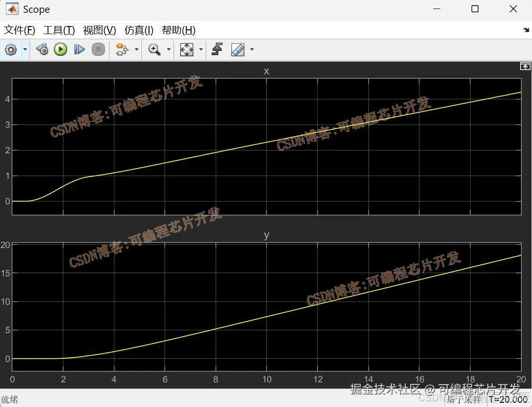Open the 仿真(I) menu
This screenshot has width=532, height=407.
click(139, 30)
